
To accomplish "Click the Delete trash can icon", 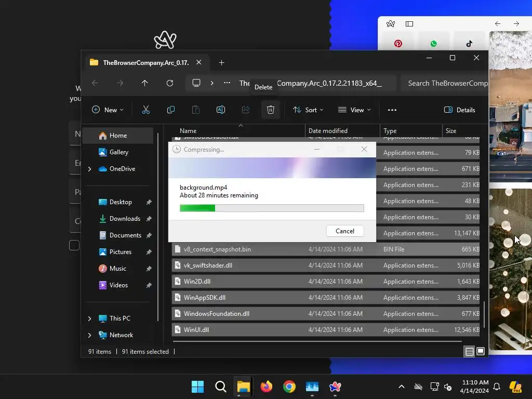I will click(x=270, y=110).
